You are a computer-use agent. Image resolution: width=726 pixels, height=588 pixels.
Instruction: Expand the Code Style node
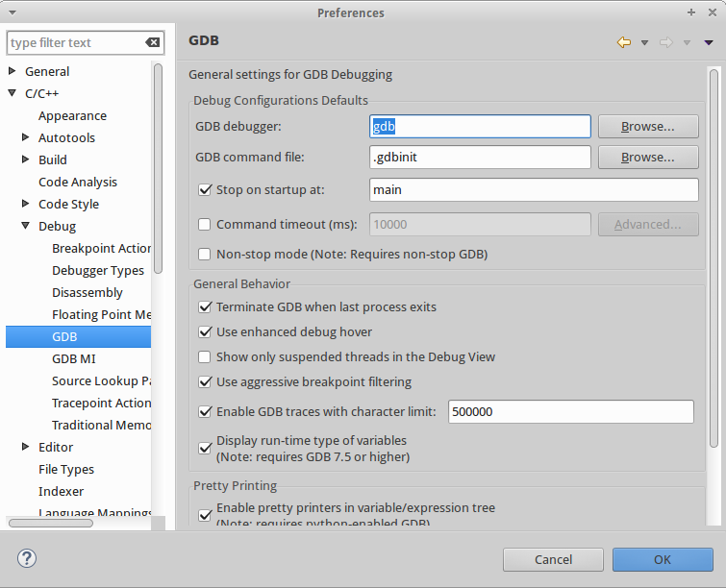click(x=25, y=204)
